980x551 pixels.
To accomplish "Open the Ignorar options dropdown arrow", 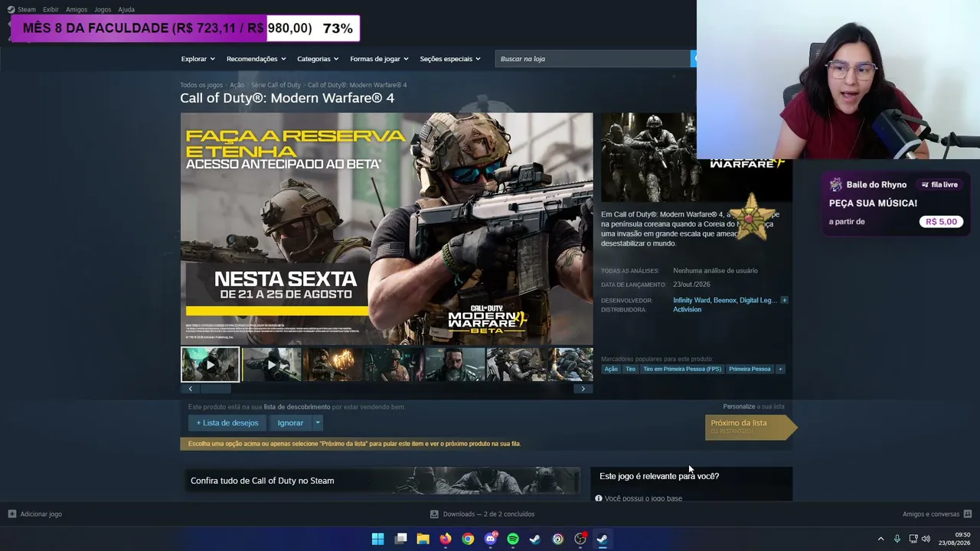I will tap(318, 422).
